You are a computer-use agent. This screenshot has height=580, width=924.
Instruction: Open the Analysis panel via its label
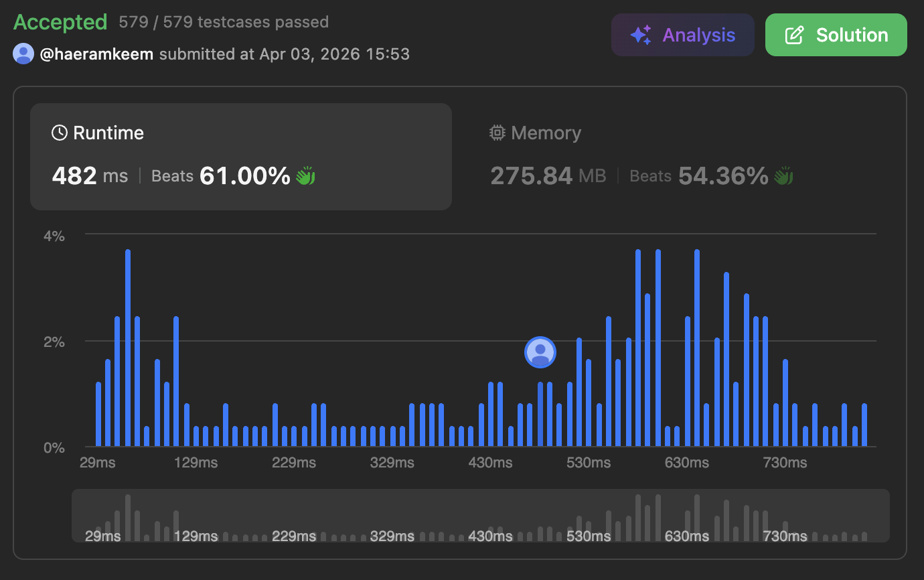click(698, 35)
